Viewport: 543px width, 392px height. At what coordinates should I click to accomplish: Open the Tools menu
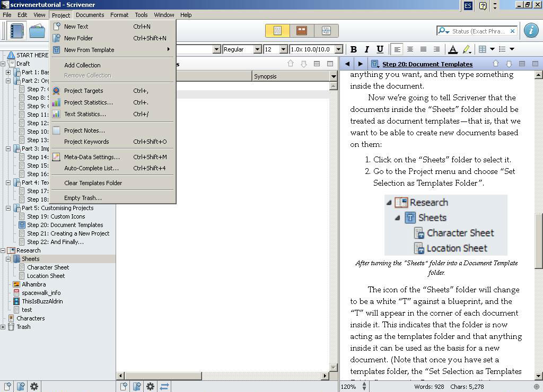[x=141, y=15]
